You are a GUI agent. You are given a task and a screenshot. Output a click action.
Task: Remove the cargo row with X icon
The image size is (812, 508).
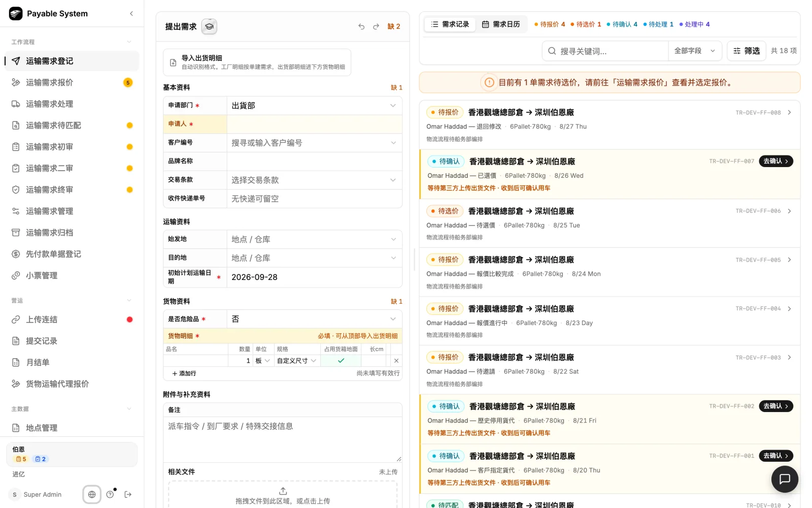396,361
